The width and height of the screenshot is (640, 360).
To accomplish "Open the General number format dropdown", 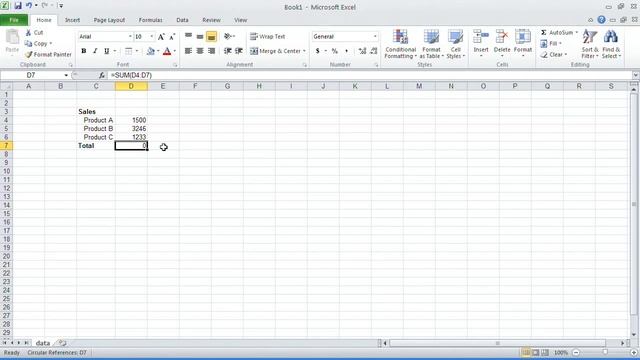I will click(375, 37).
